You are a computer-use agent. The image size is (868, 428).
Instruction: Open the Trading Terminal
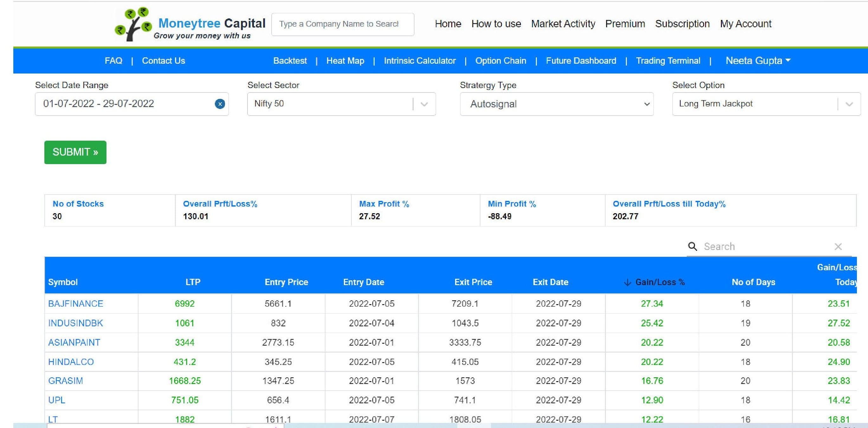tap(668, 61)
